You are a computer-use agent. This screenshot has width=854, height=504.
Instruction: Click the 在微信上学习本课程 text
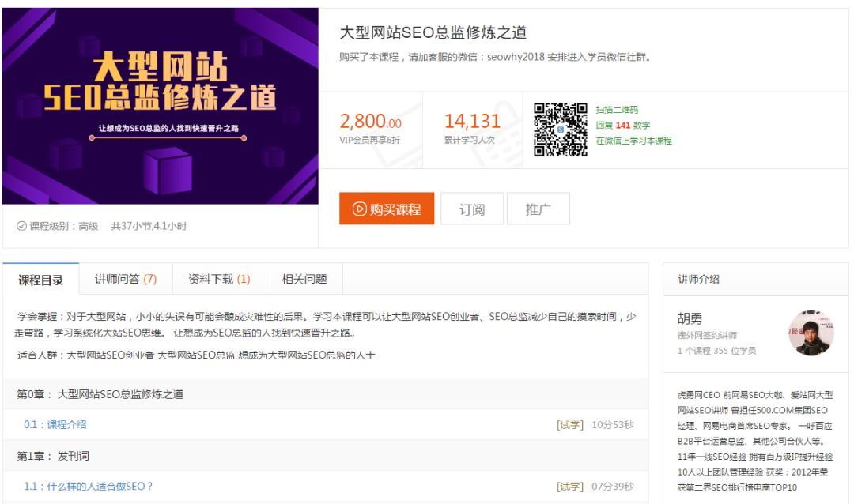point(634,141)
